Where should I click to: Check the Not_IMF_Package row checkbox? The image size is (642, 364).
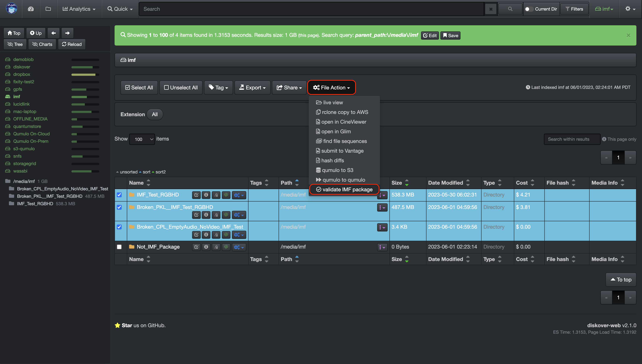pyautogui.click(x=119, y=247)
